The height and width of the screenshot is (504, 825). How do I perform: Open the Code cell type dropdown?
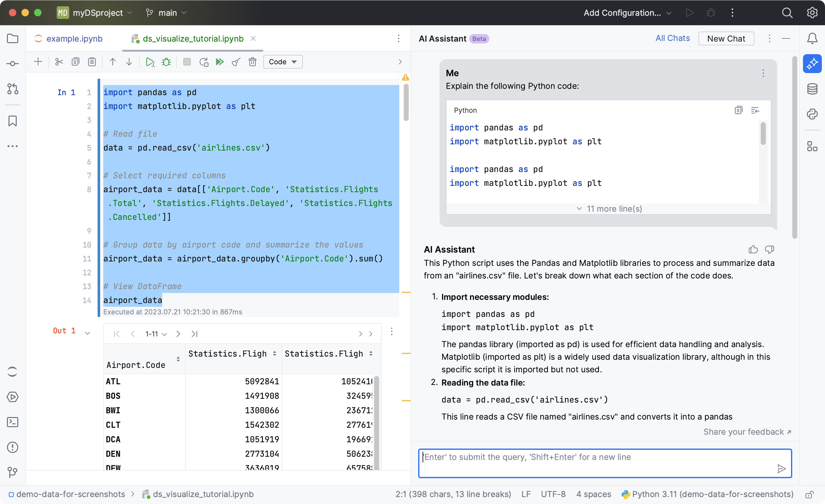click(282, 61)
